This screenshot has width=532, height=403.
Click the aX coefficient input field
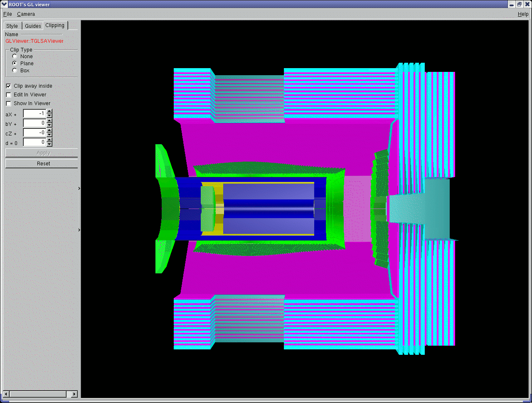coord(34,113)
